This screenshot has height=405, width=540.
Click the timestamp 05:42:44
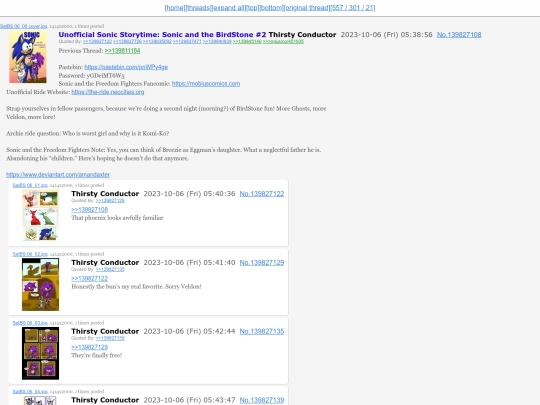click(219, 332)
